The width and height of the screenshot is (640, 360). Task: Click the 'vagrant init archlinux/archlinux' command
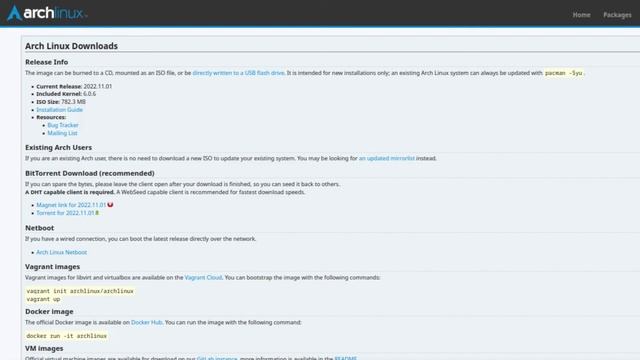coord(80,291)
